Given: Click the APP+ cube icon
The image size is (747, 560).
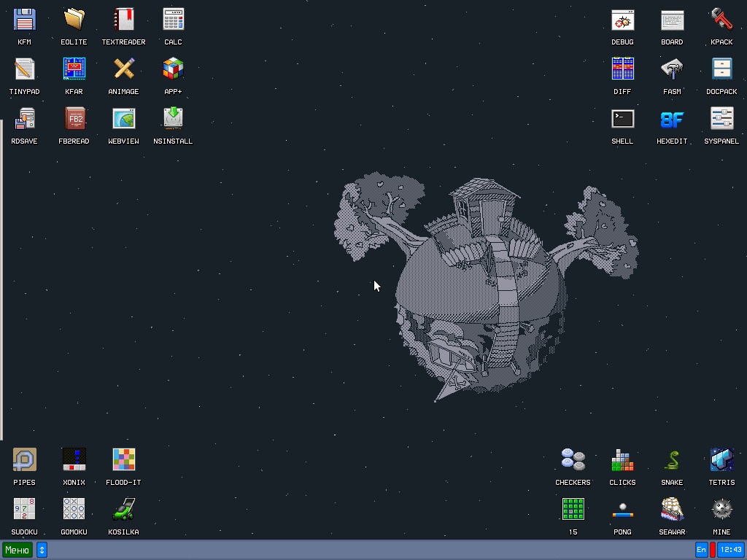Looking at the screenshot, I should (x=173, y=69).
